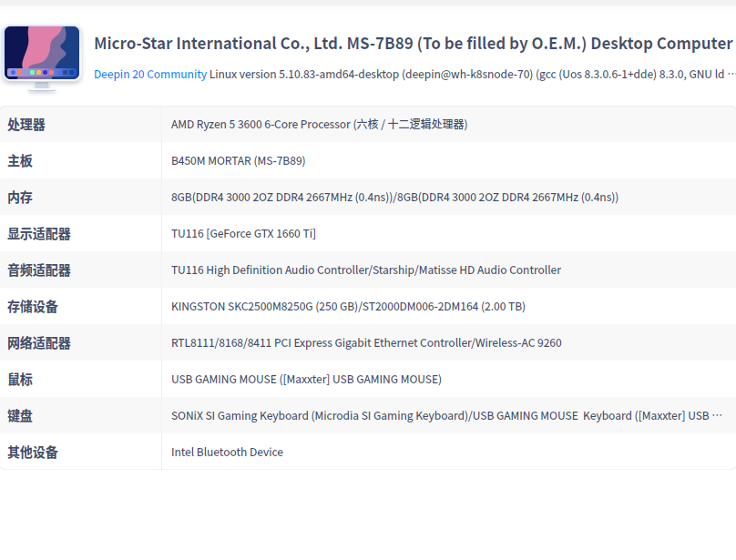Open the Deepin 20 Community link

pyautogui.click(x=150, y=74)
